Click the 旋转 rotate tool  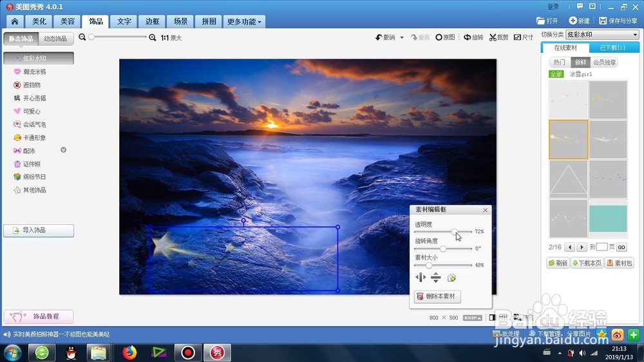473,37
